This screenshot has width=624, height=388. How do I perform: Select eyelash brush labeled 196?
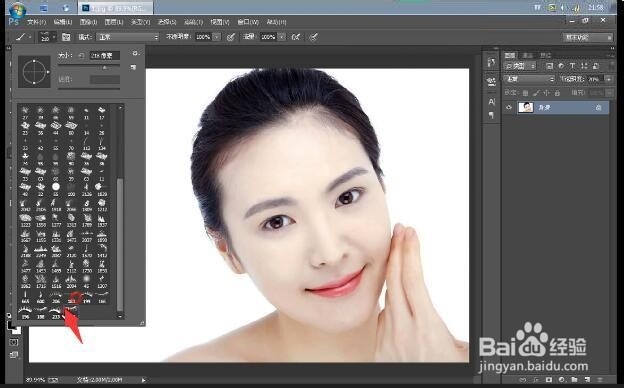click(25, 313)
